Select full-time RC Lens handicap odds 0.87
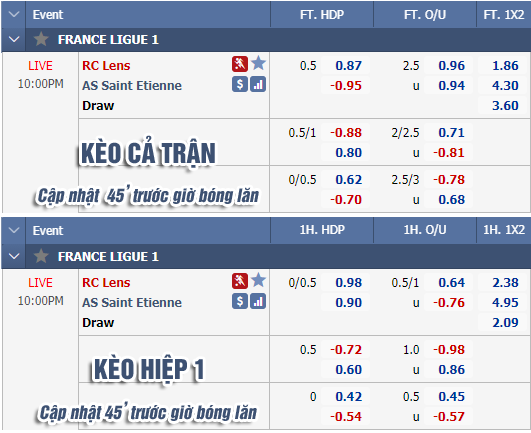This screenshot has width=531, height=433. (x=348, y=65)
